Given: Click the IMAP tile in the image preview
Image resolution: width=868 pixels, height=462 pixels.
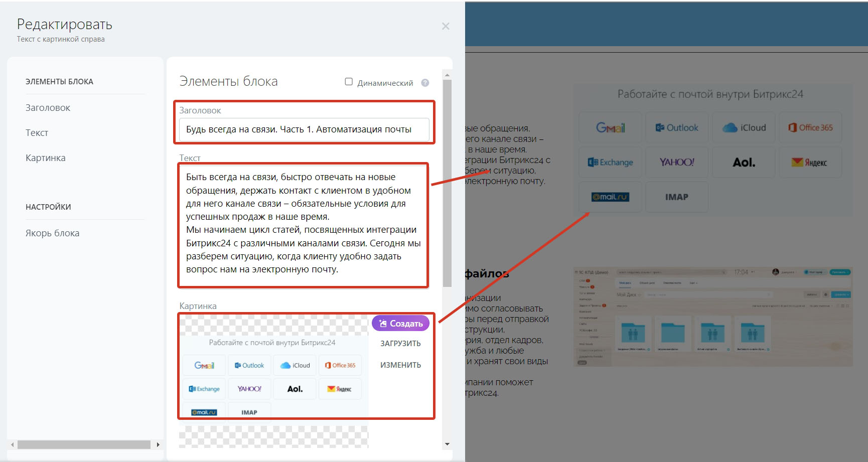Looking at the screenshot, I should click(x=249, y=412).
